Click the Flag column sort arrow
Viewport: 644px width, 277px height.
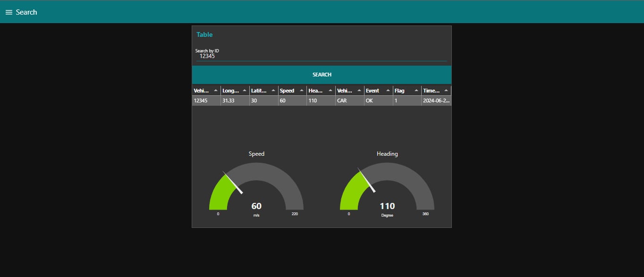tap(416, 91)
